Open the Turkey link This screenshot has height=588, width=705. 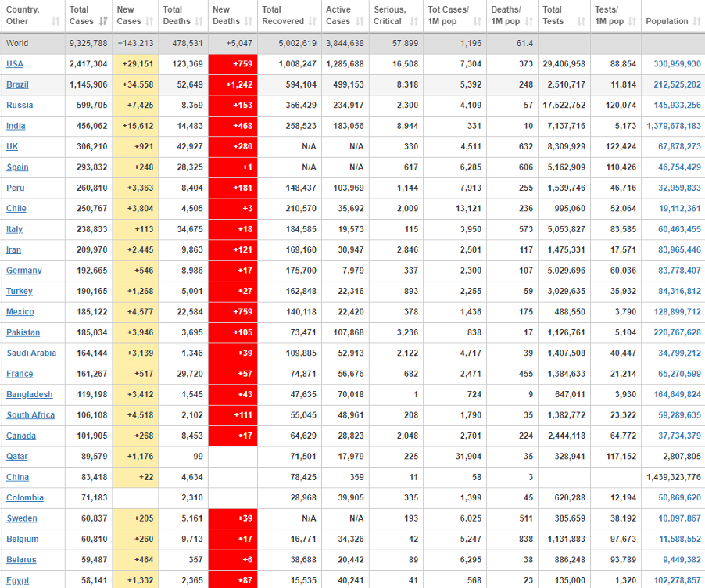[x=20, y=292]
